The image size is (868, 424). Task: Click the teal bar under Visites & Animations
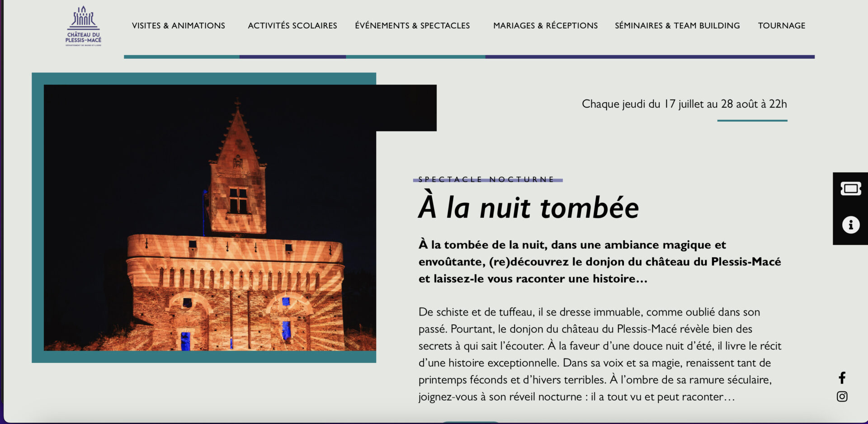(182, 57)
